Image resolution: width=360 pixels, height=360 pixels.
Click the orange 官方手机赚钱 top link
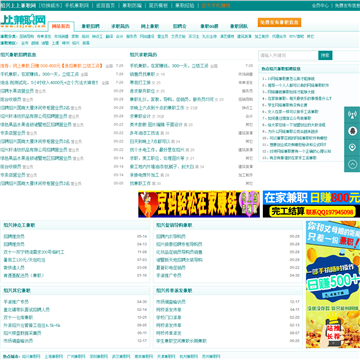(x=216, y=5)
